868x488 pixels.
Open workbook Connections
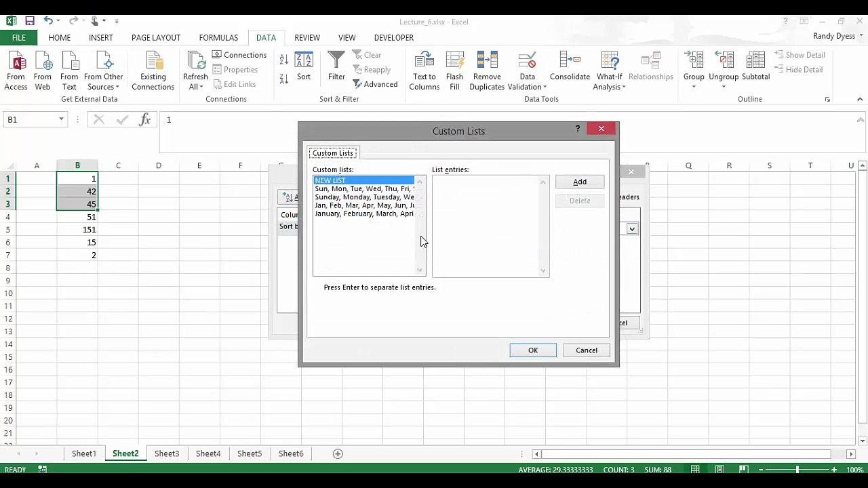pyautogui.click(x=239, y=55)
